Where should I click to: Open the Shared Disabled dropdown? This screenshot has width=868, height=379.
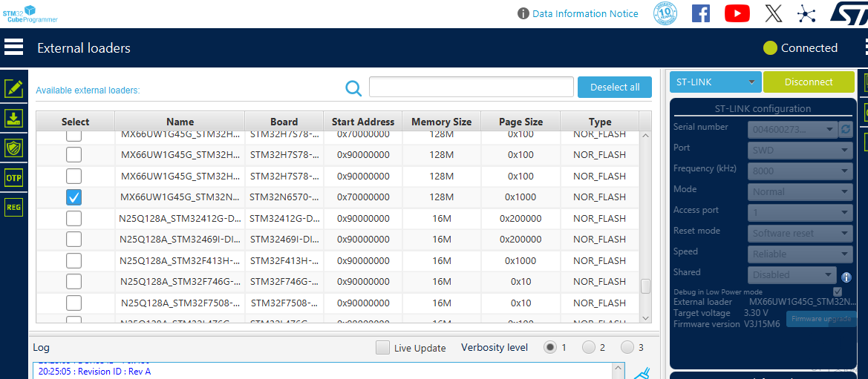(x=792, y=274)
